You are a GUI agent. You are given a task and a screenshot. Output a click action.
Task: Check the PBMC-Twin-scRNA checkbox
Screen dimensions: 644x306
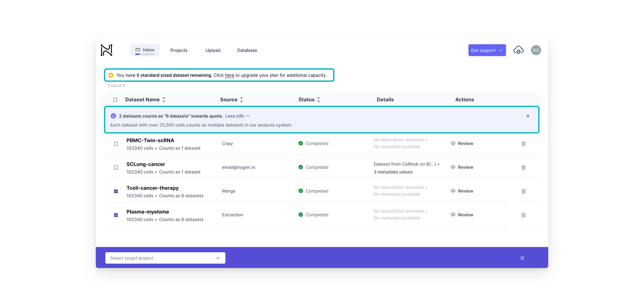tap(116, 144)
